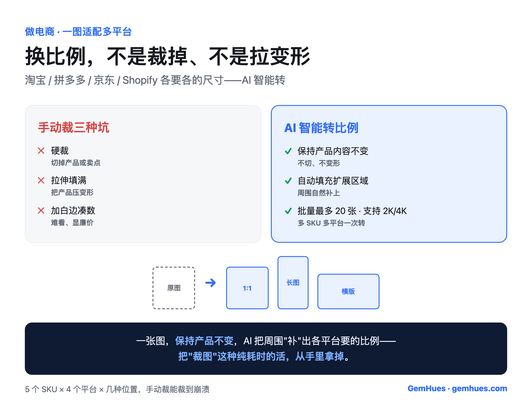Click the text 把产品压变形

coord(72,192)
